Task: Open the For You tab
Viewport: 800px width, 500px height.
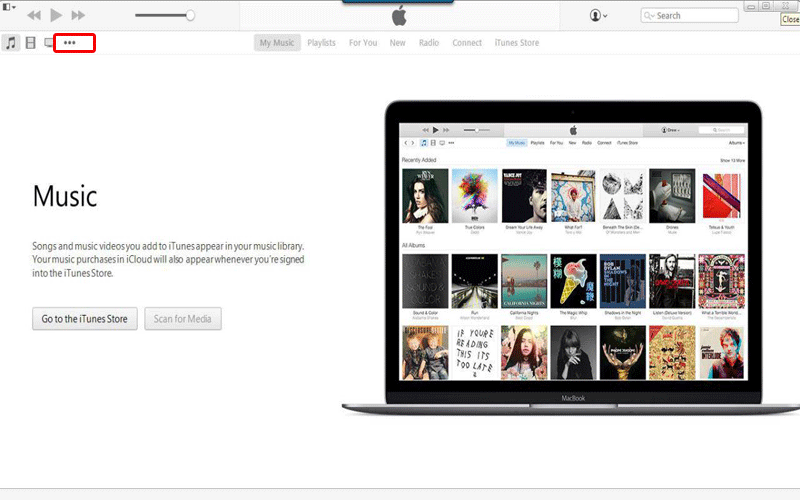Action: click(363, 43)
